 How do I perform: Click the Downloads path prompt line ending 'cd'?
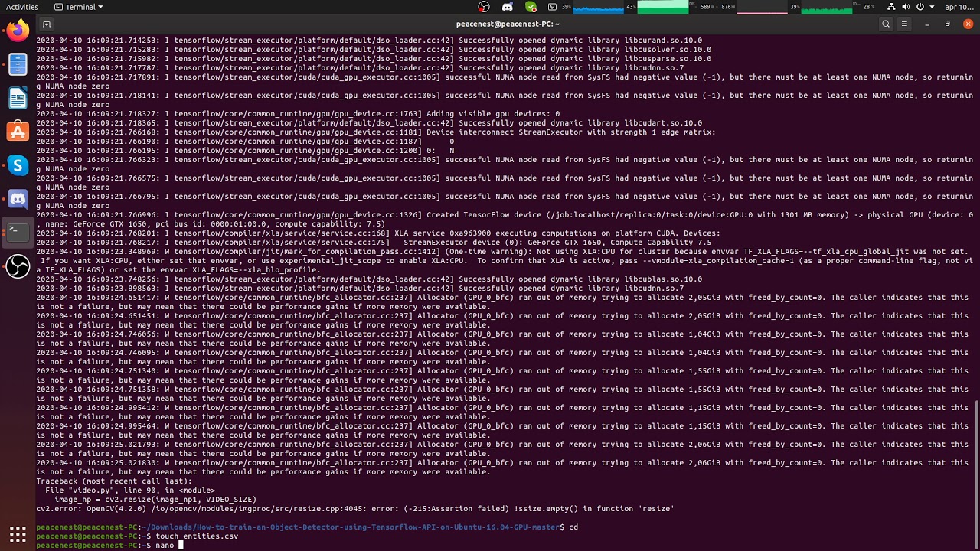(x=307, y=527)
